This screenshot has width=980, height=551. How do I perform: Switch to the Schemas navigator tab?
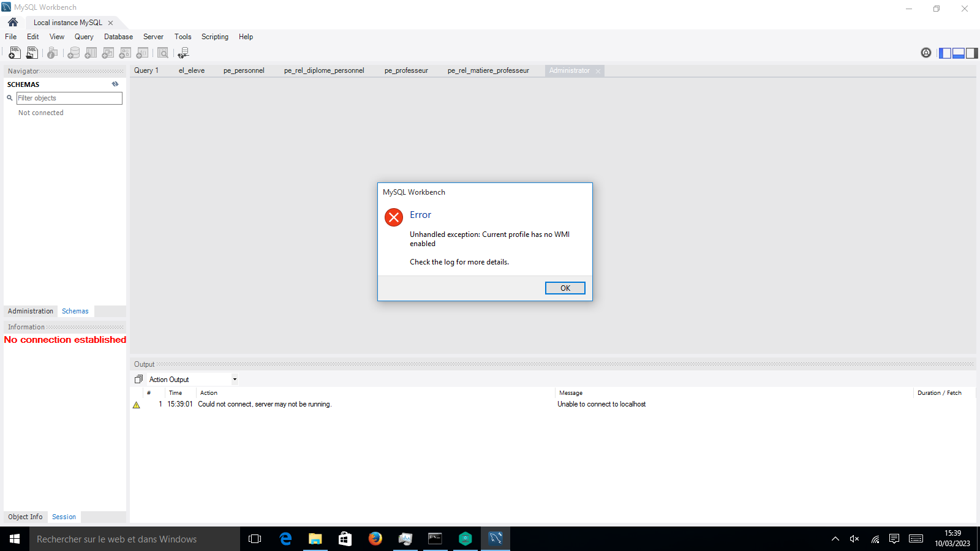75,311
